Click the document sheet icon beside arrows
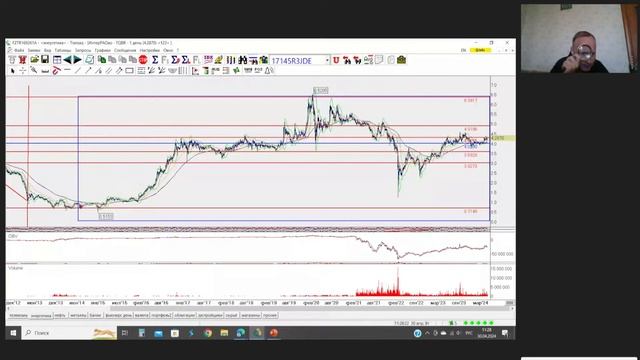 [x=89, y=60]
